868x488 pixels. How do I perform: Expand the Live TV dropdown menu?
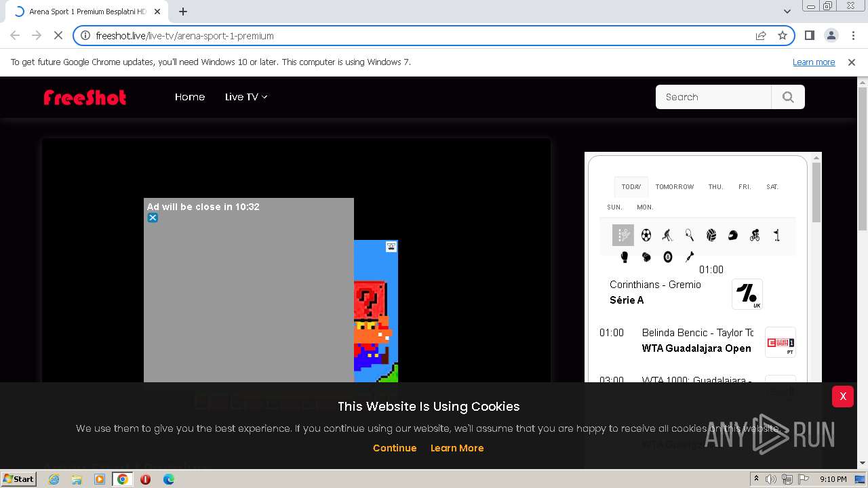(246, 97)
